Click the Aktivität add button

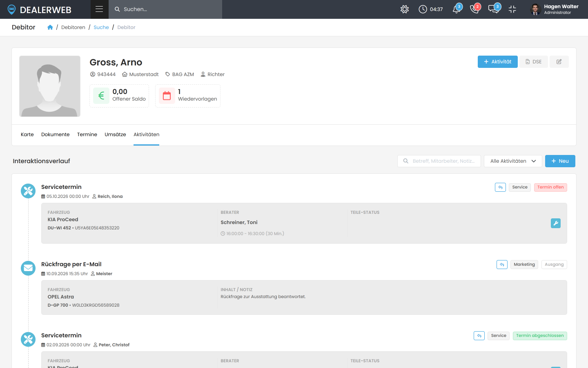tap(498, 62)
